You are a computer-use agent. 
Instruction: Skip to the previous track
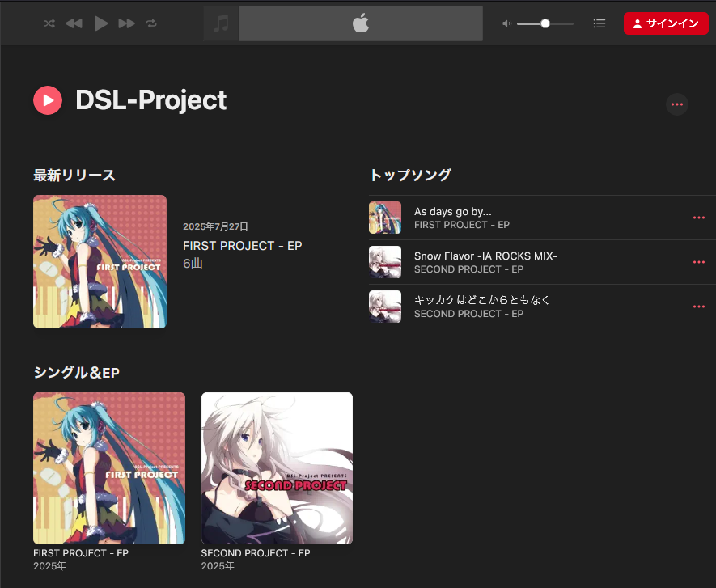pyautogui.click(x=74, y=23)
